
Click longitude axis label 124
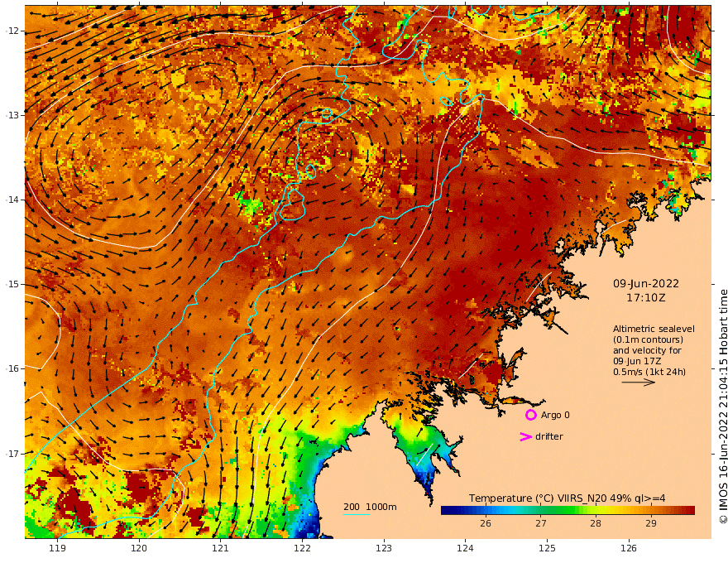pyautogui.click(x=465, y=548)
